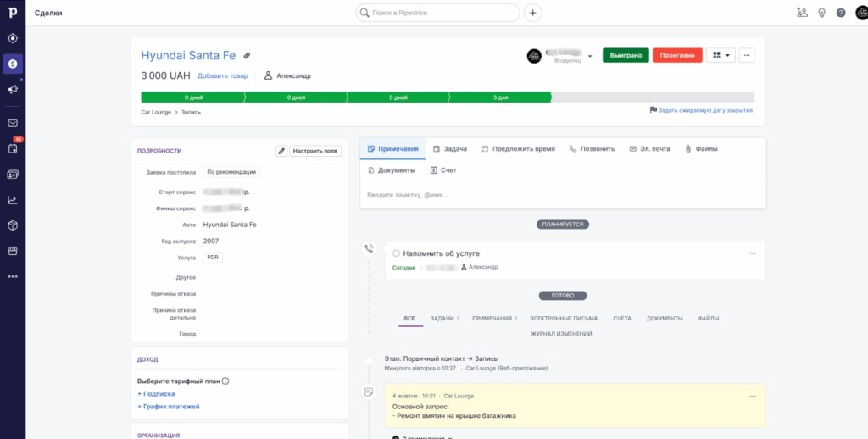Image resolution: width=868 pixels, height=439 pixels.
Task: Open Insights chart icon in sidebar
Action: 12,200
